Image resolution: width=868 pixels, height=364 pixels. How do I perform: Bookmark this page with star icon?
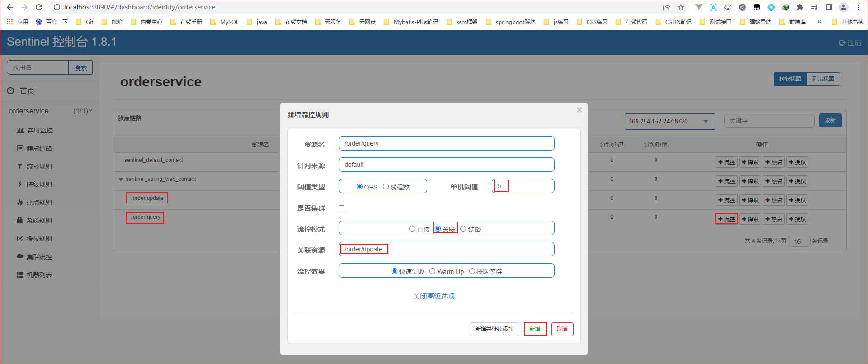point(681,7)
